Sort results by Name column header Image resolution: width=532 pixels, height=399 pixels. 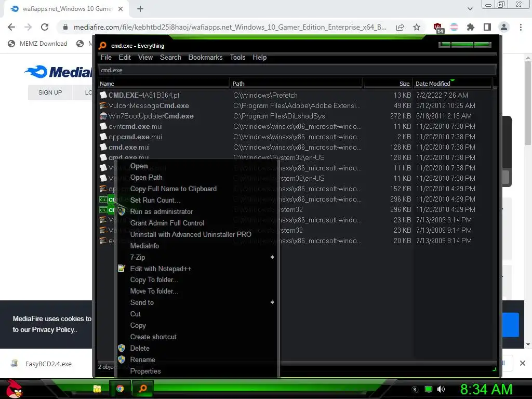(x=164, y=84)
